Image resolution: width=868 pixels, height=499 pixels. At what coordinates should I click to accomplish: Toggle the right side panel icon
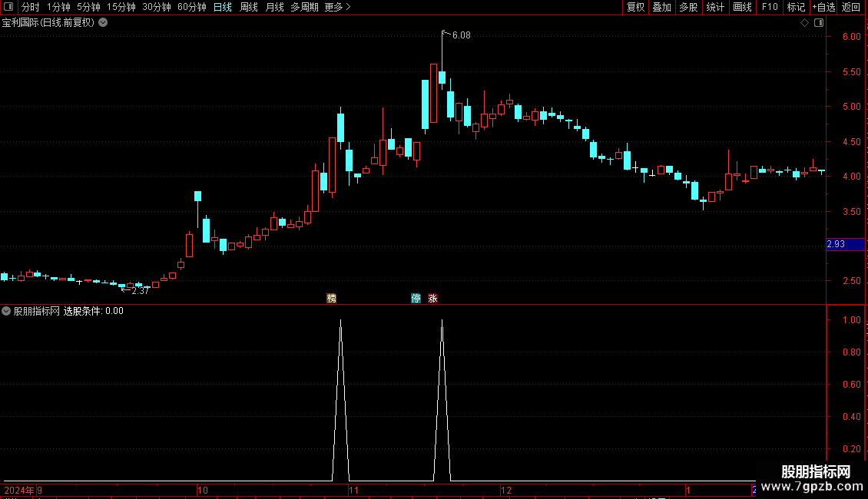point(819,23)
